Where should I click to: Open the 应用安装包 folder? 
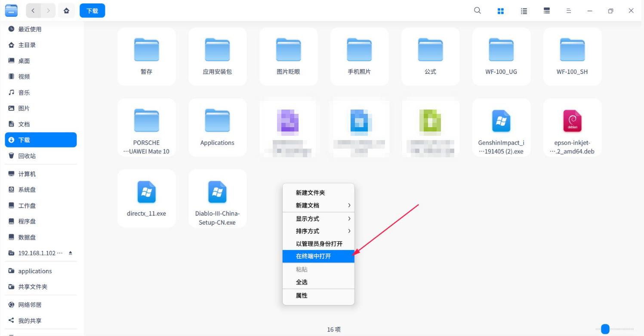(x=217, y=57)
